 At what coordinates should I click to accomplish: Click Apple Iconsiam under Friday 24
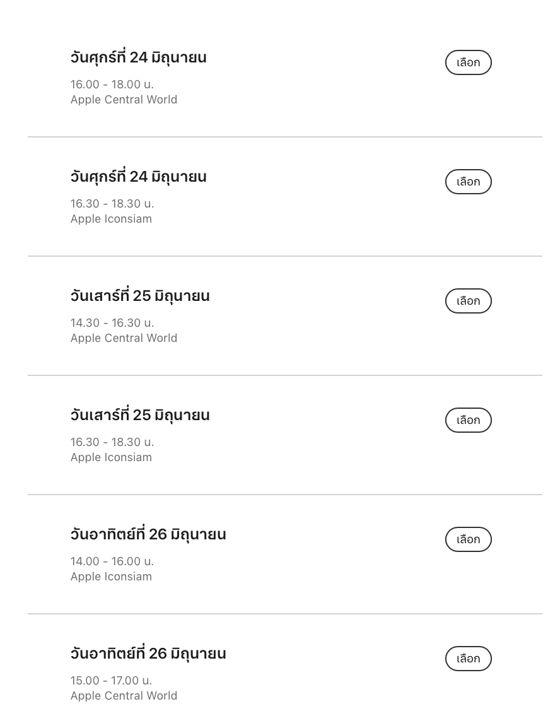coord(111,219)
